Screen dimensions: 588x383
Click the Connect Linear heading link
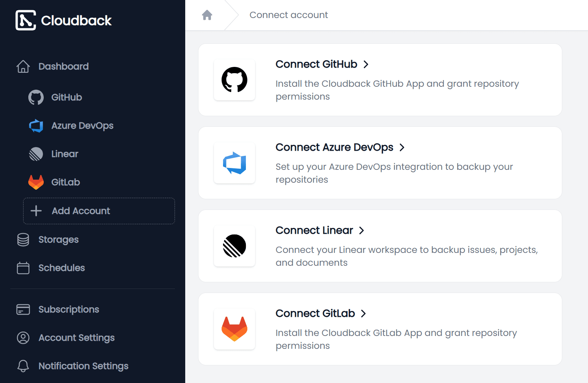314,230
